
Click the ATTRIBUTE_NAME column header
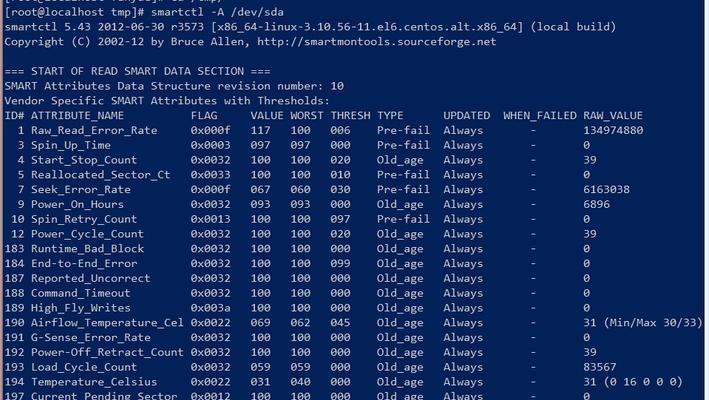[77, 116]
